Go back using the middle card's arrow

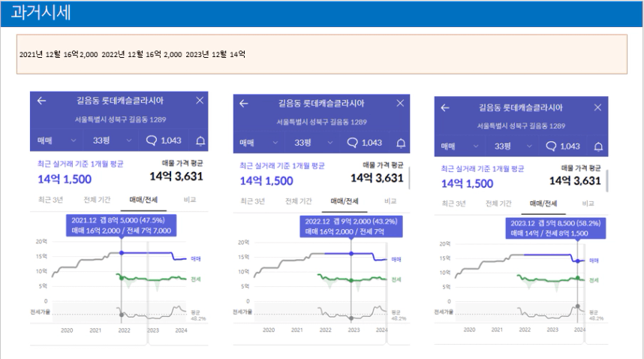[x=243, y=104]
